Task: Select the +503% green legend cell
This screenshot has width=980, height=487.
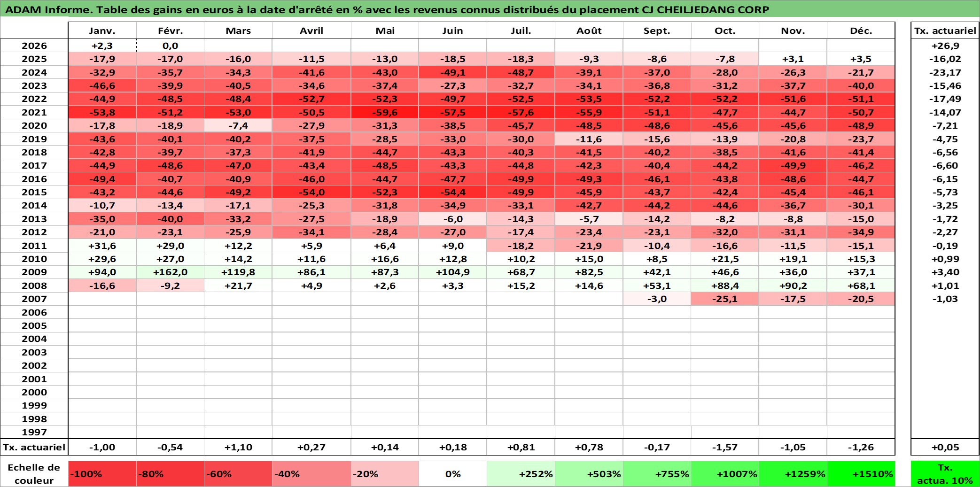Action: click(x=589, y=474)
